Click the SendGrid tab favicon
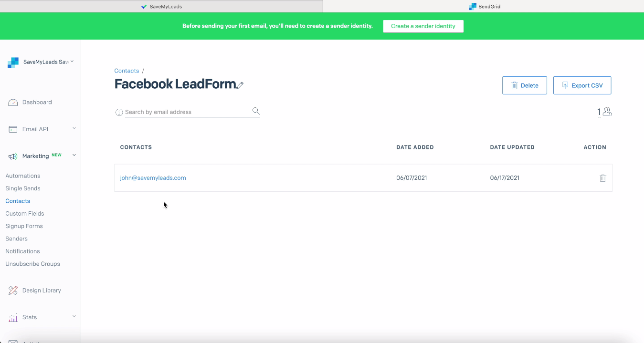This screenshot has height=343, width=644. pyautogui.click(x=473, y=7)
